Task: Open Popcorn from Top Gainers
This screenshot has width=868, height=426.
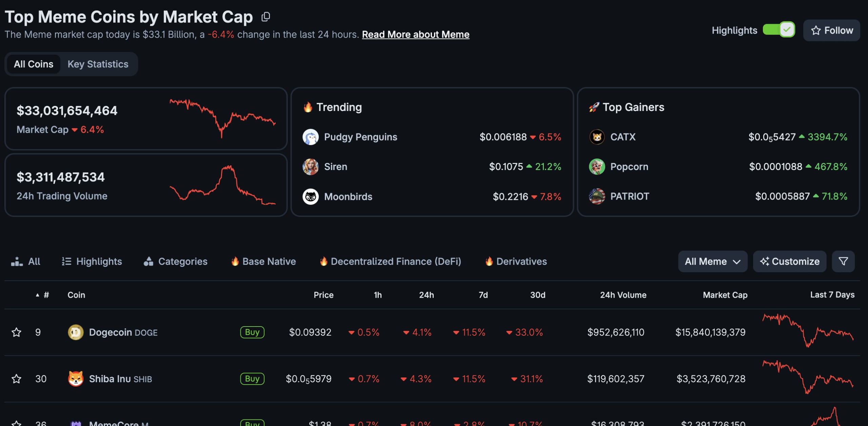Action: (629, 167)
